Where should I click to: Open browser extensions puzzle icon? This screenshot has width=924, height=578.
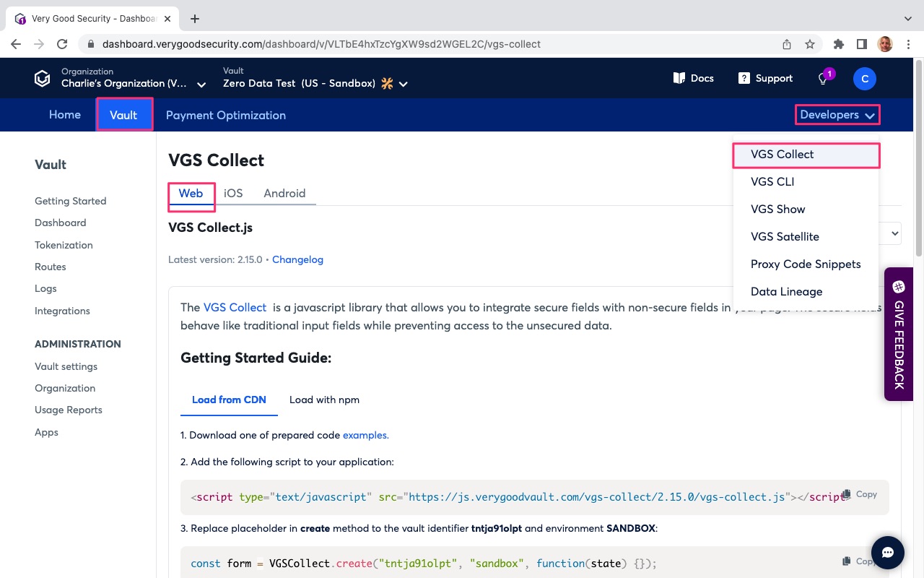click(x=839, y=44)
